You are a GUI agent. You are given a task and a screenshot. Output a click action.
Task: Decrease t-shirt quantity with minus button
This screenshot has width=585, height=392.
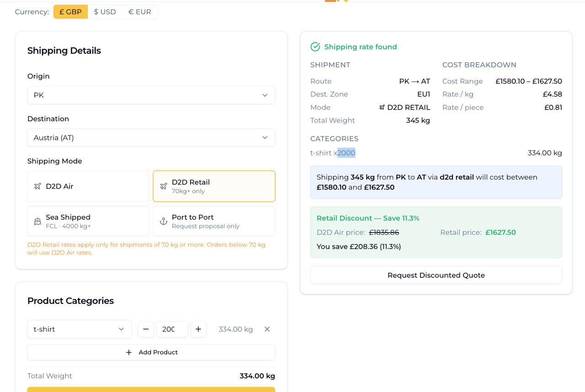[146, 329]
